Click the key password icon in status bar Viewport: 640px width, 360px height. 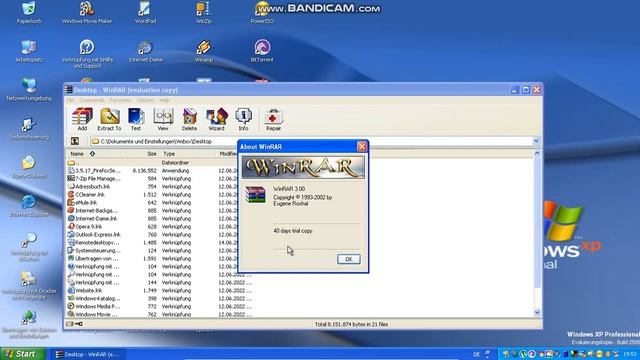(78, 324)
